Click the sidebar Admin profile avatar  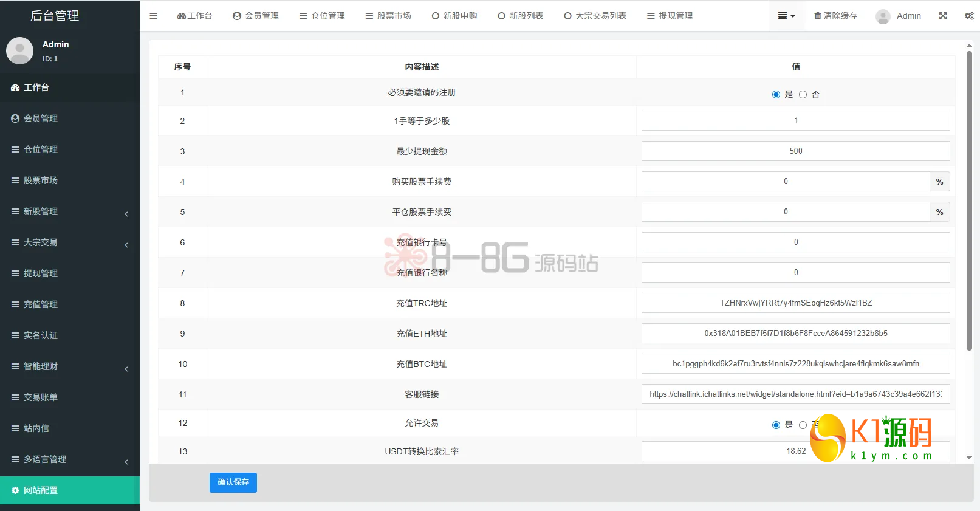tap(19, 50)
